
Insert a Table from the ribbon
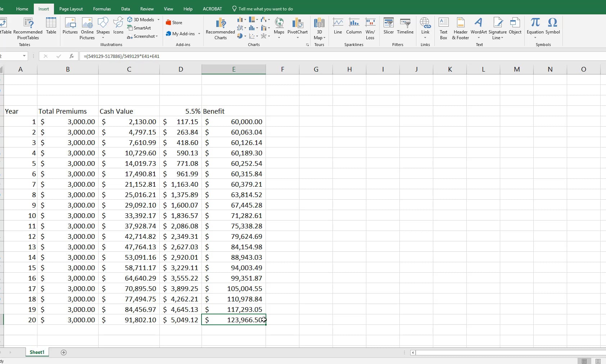click(51, 26)
